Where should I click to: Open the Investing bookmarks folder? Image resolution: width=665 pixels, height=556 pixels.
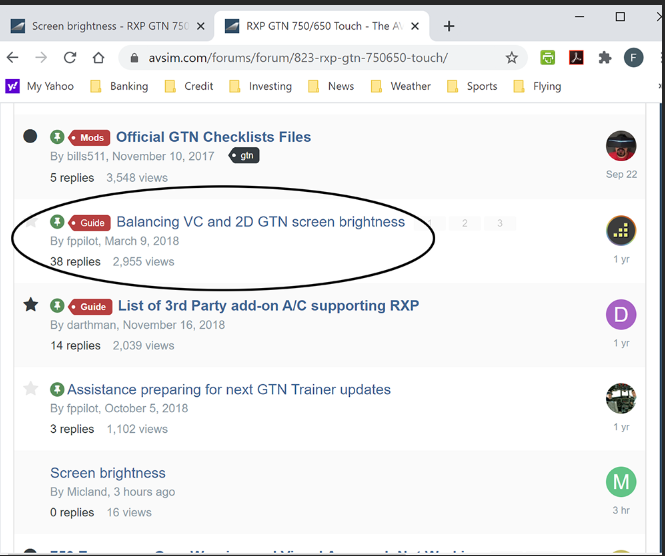260,86
